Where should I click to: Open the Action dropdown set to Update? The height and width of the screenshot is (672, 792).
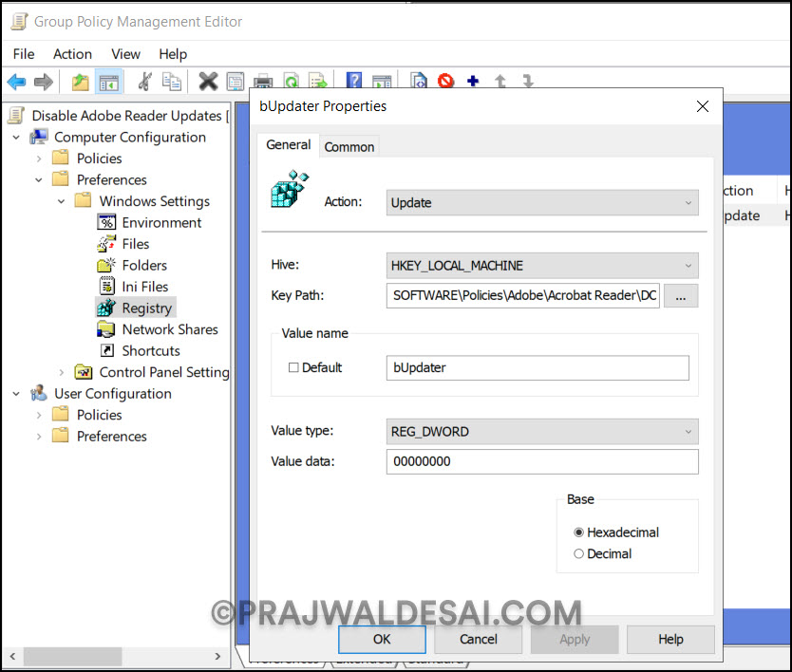[x=542, y=203]
